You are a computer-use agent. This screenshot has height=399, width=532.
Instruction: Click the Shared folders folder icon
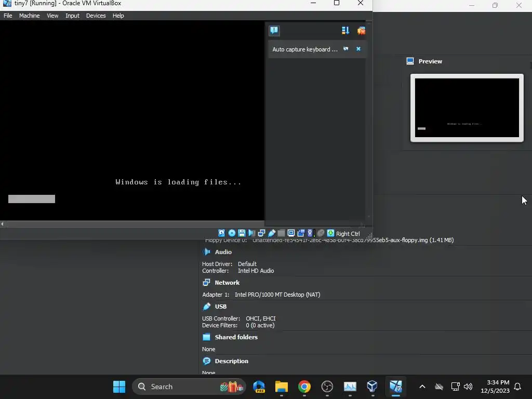206,337
